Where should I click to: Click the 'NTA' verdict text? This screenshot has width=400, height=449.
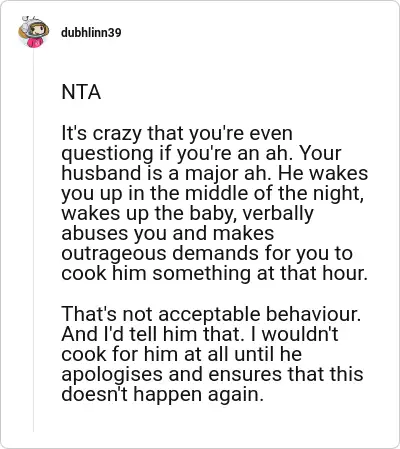[x=81, y=92]
